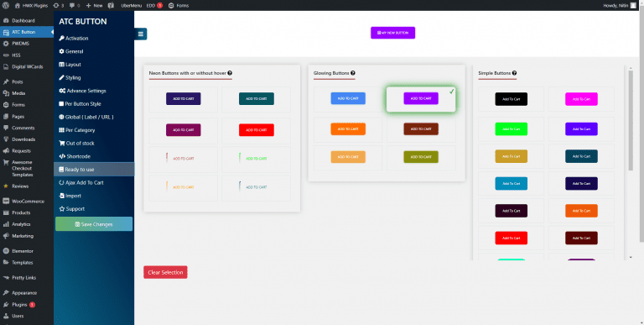Image resolution: width=644 pixels, height=325 pixels.
Task: Collapse the ATC Button menu arrow
Action: [52, 32]
